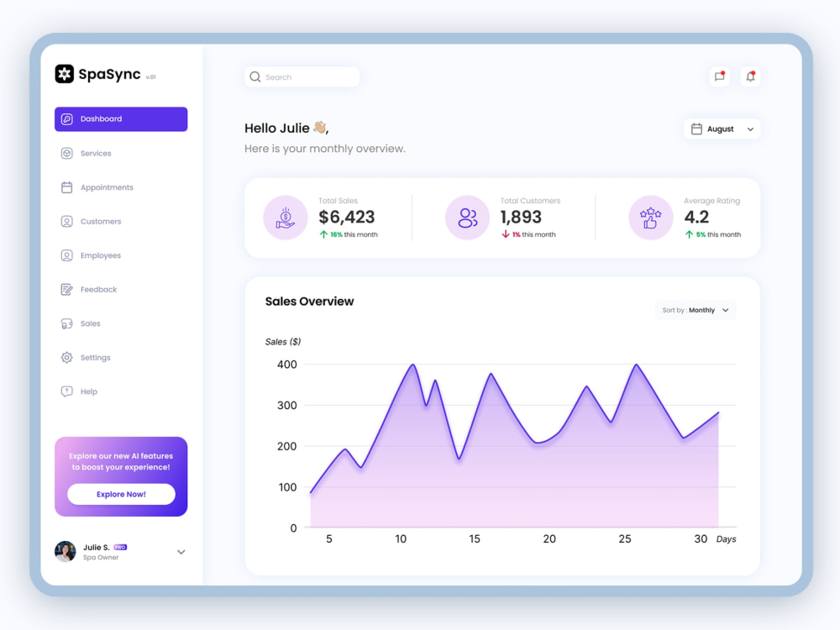Open the messages chat icon

[x=720, y=76]
